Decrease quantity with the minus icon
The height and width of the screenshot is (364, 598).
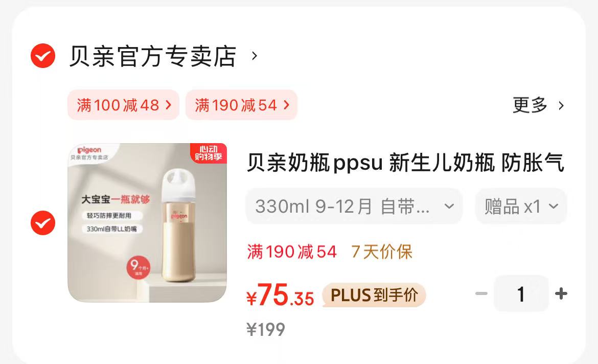pos(481,293)
